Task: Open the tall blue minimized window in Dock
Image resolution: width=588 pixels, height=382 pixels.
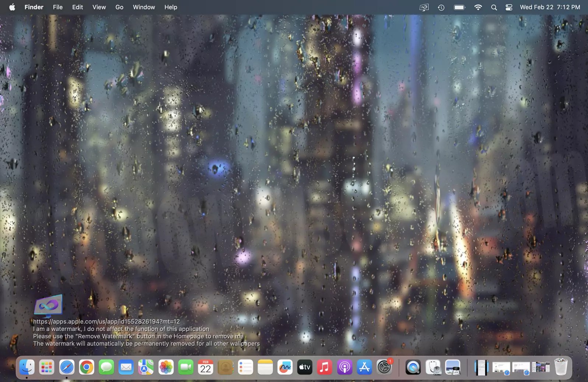Action: pos(481,367)
